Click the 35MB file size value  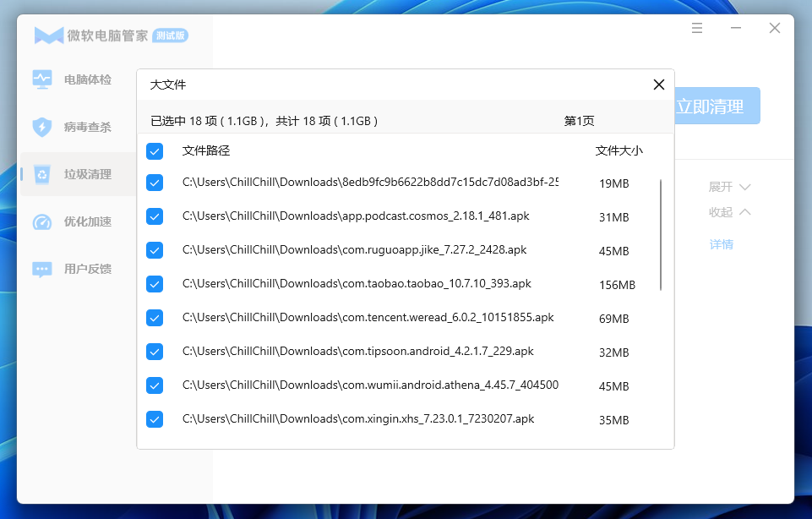pos(613,420)
